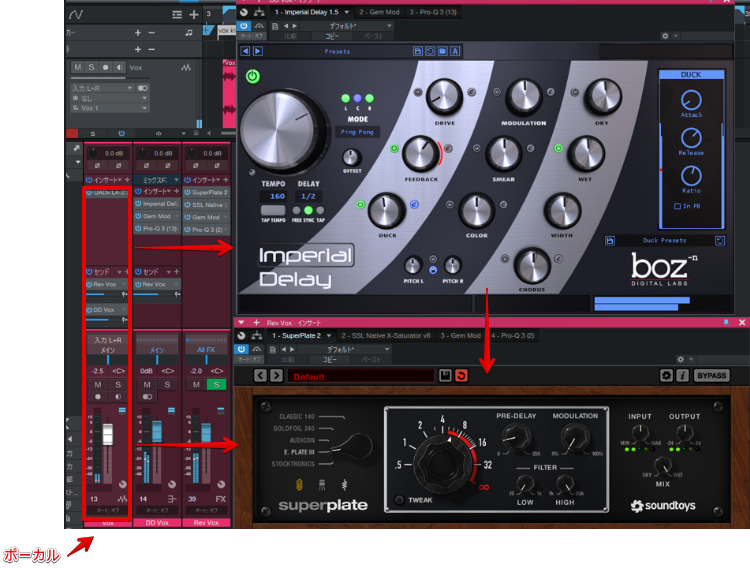Check the In FB checkbox in DUCK panel

click(x=677, y=206)
